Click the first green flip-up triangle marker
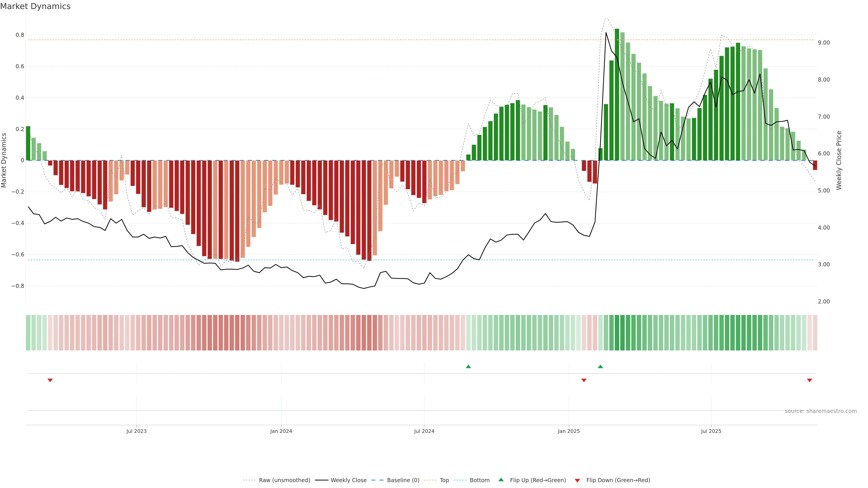The image size is (868, 488). (468, 366)
